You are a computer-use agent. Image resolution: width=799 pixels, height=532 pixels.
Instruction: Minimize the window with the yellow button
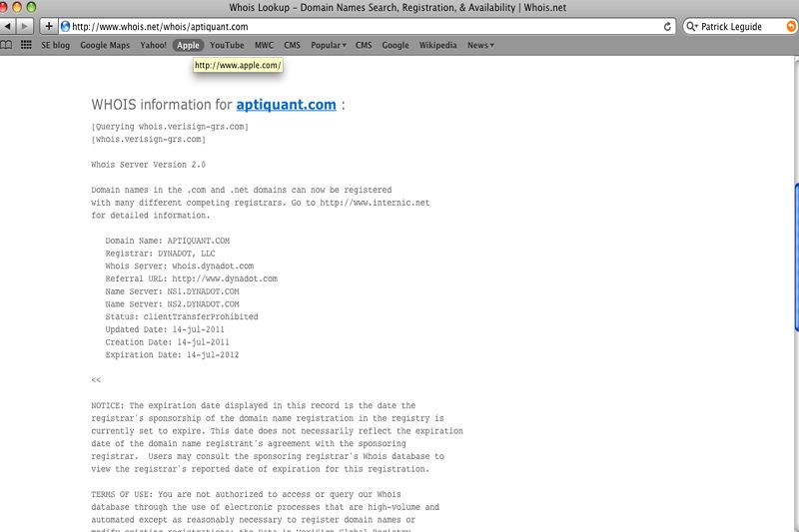click(x=17, y=7)
